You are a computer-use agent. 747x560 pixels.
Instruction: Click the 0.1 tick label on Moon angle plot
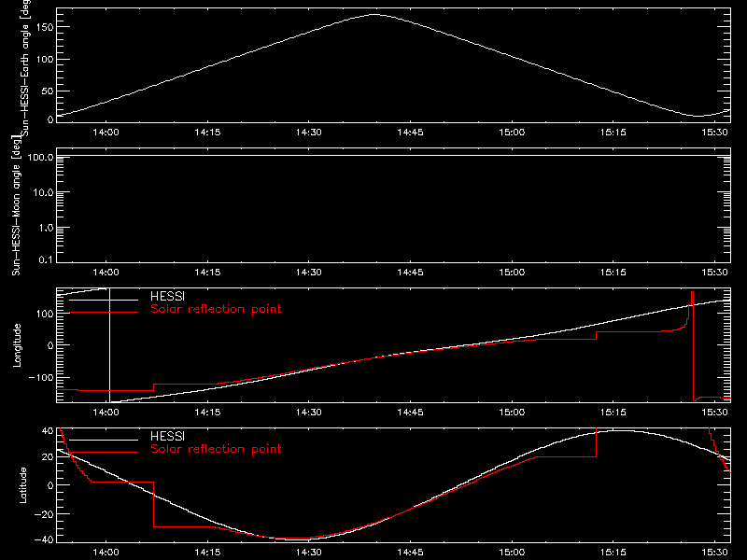coord(46,259)
